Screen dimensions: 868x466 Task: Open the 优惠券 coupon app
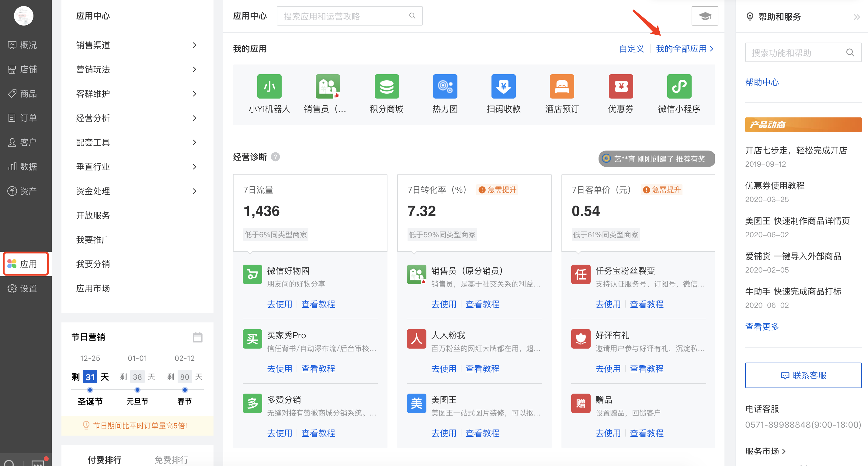click(620, 87)
